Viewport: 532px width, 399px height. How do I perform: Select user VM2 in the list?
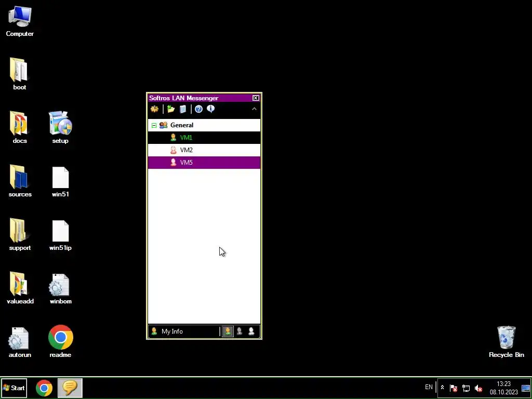click(x=204, y=150)
